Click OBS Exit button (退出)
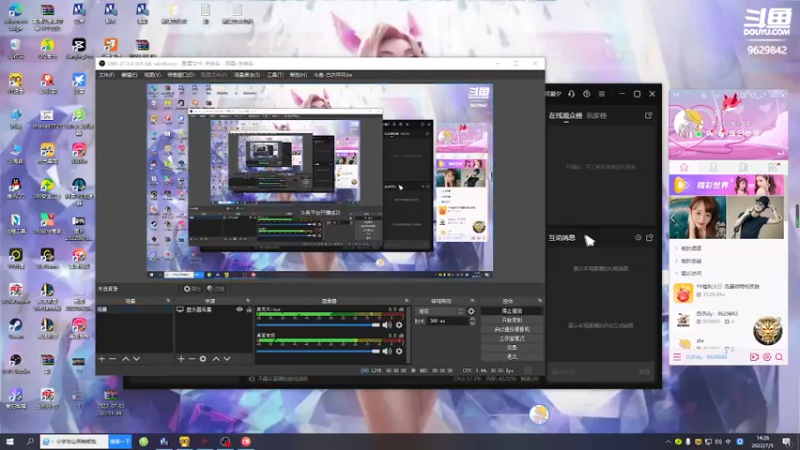Image resolution: width=800 pixels, height=450 pixels. 511,357
